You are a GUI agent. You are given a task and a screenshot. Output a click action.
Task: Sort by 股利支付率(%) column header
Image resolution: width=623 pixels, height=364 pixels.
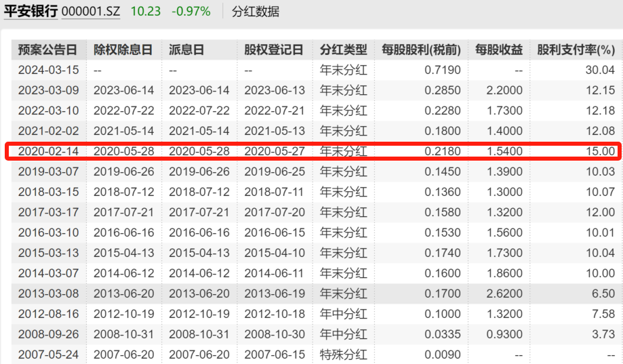[576, 49]
